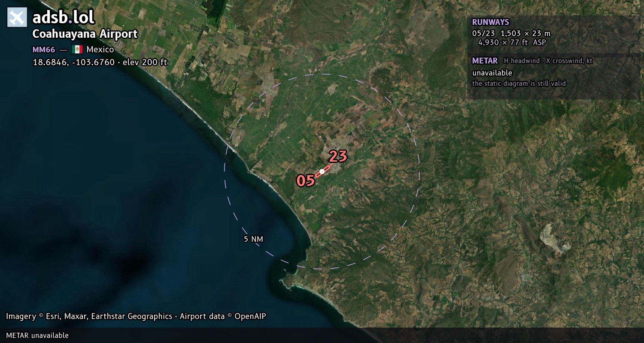Click the Mexico country label
Viewport: 644px width, 343px height.
tap(100, 49)
